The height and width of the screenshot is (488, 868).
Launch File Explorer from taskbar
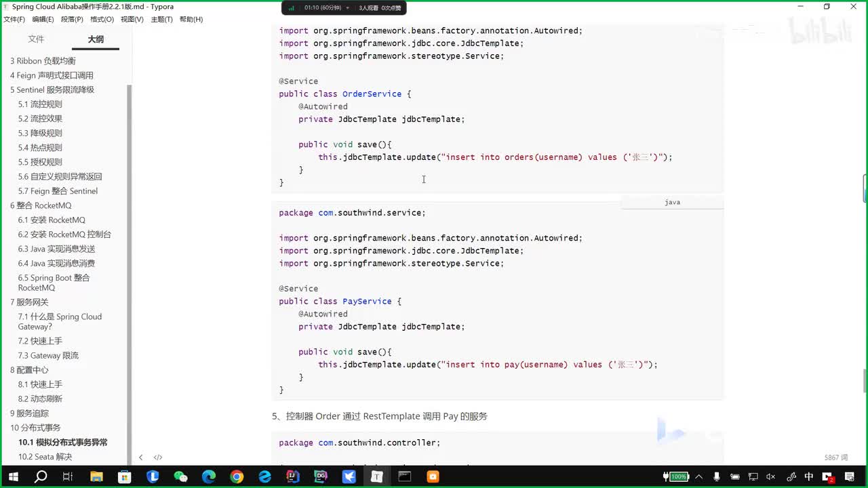[96, 476]
